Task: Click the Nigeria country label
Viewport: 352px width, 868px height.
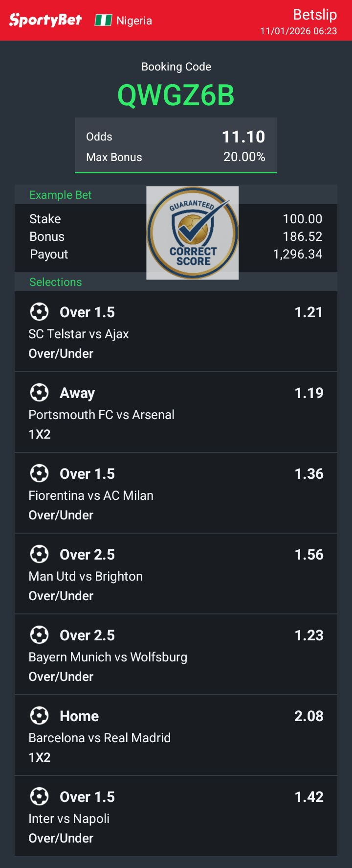Action: coord(134,21)
